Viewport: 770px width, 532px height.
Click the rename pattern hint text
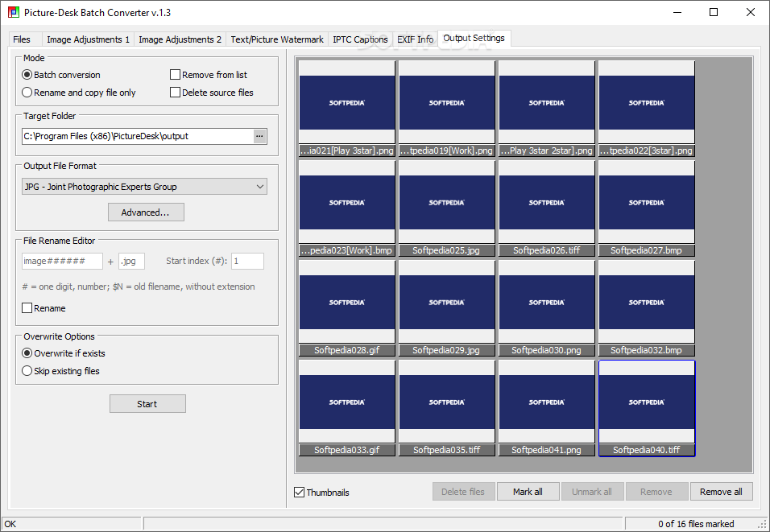tap(139, 287)
